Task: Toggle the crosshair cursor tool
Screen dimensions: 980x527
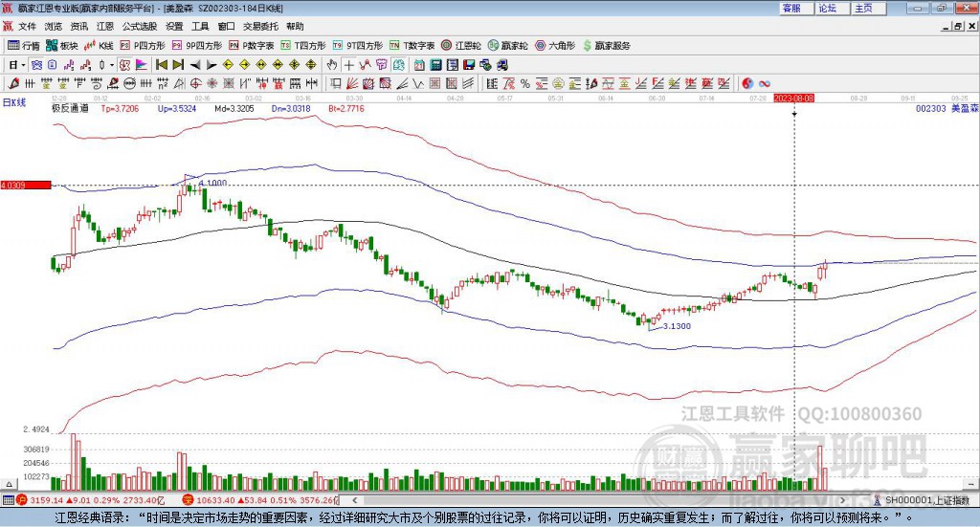Action: pyautogui.click(x=348, y=65)
